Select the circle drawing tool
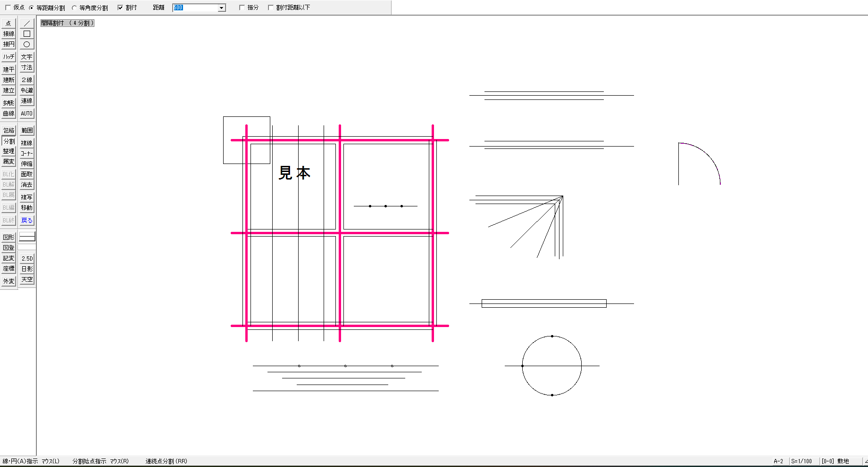The width and height of the screenshot is (868, 467). [27, 44]
